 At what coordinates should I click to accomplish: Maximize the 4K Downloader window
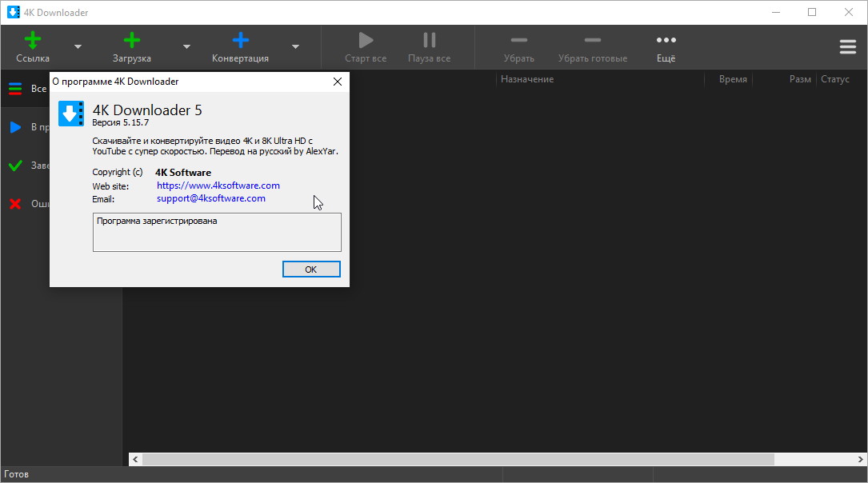(812, 12)
